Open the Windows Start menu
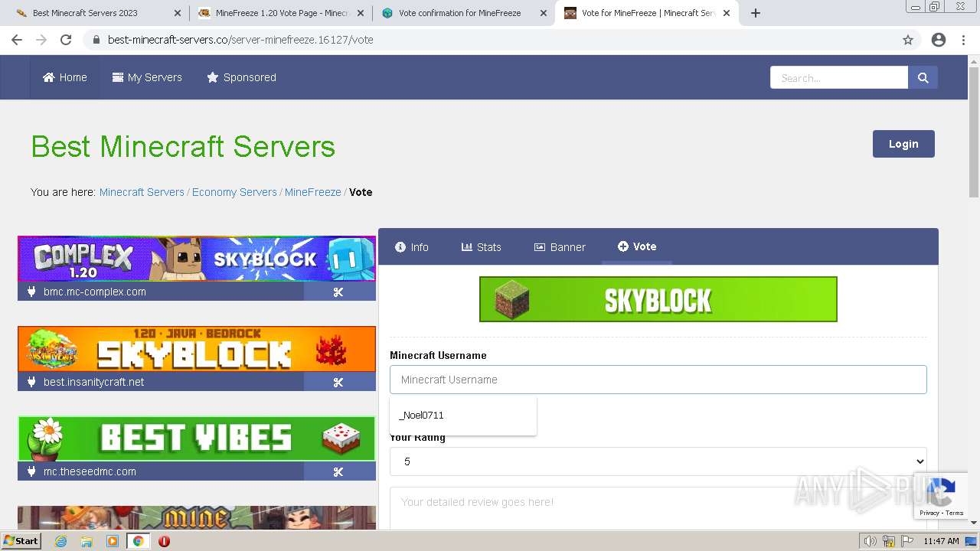980x551 pixels. (21, 541)
